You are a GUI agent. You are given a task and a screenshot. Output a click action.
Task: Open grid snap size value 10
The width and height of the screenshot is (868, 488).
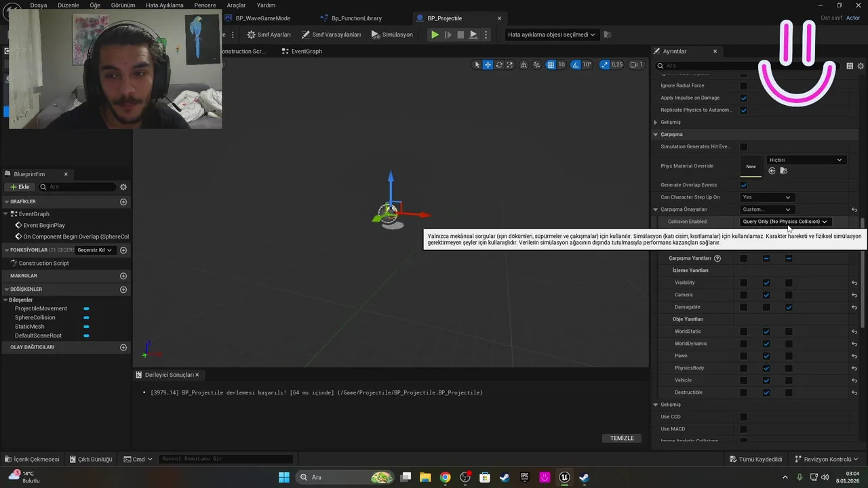coord(561,65)
